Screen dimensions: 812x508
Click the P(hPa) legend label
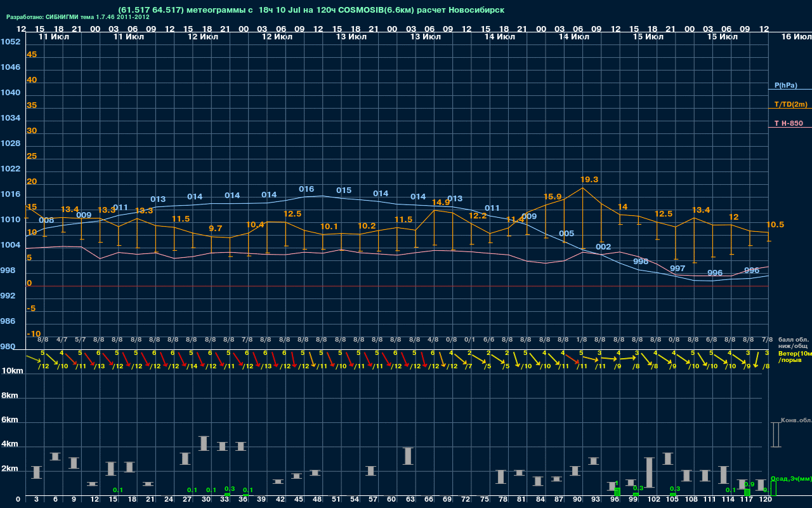(x=785, y=85)
